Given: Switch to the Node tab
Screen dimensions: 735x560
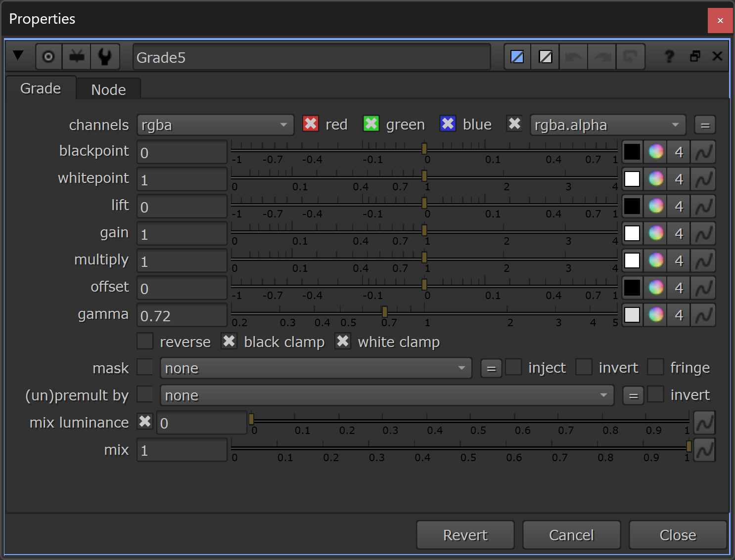Looking at the screenshot, I should 108,89.
